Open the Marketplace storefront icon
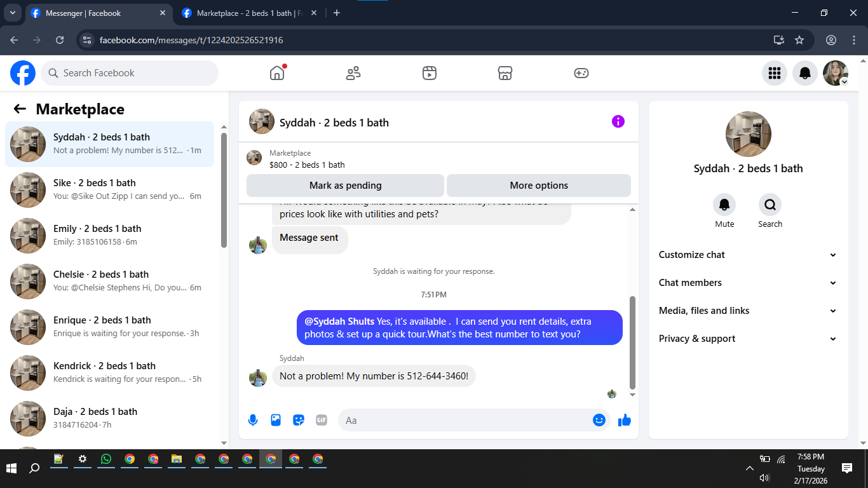This screenshot has width=868, height=488. pos(505,73)
